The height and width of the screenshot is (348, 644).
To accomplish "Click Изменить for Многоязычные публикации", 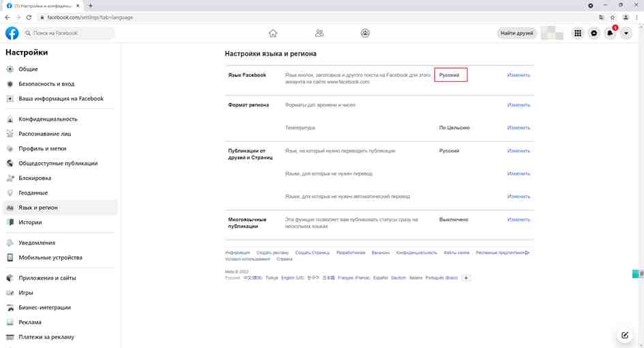I will 519,220.
